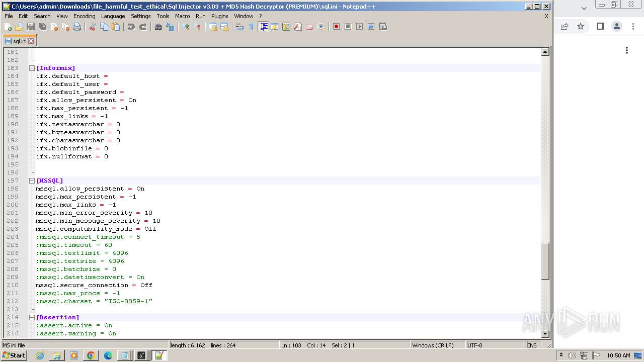Collapse the [MSSQL] section fold marker
This screenshot has height=362, width=644.
(x=32, y=180)
